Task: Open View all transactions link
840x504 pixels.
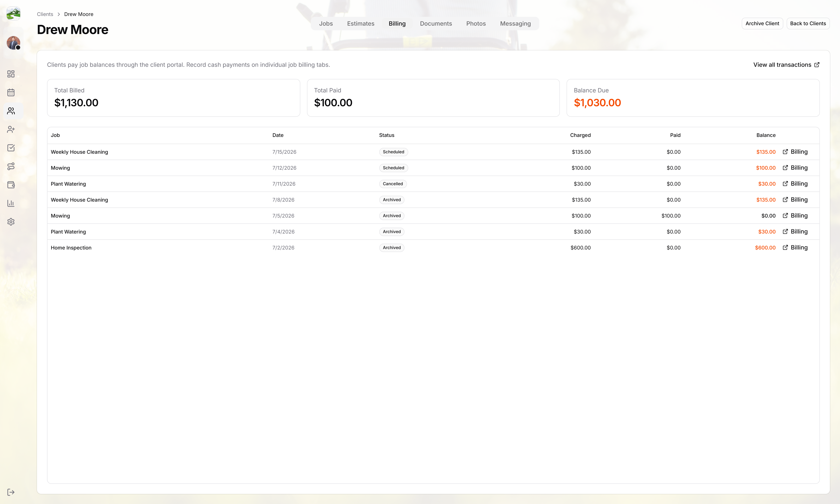Action: point(786,64)
